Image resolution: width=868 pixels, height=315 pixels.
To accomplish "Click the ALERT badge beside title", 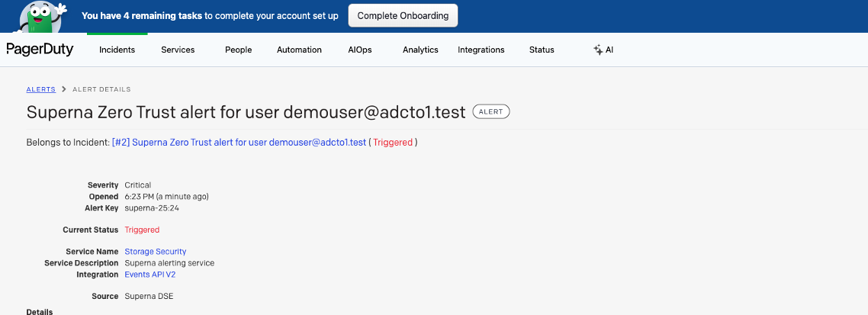I will pos(490,112).
